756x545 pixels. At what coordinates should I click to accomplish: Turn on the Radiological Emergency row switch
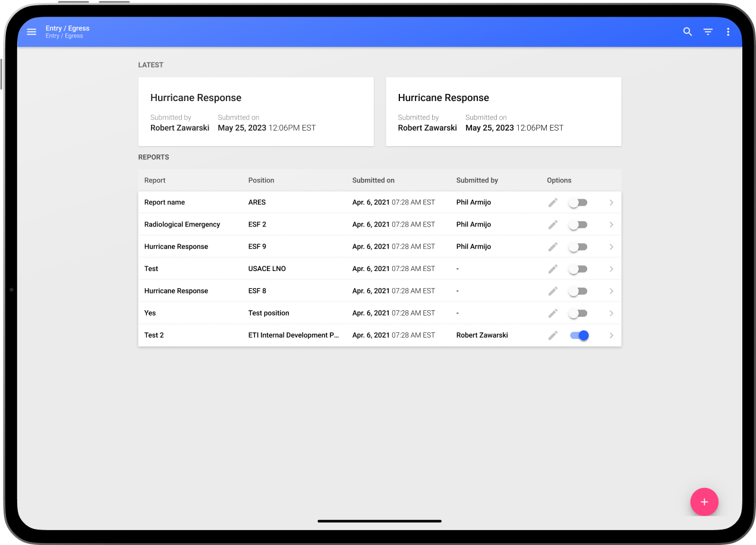point(578,225)
